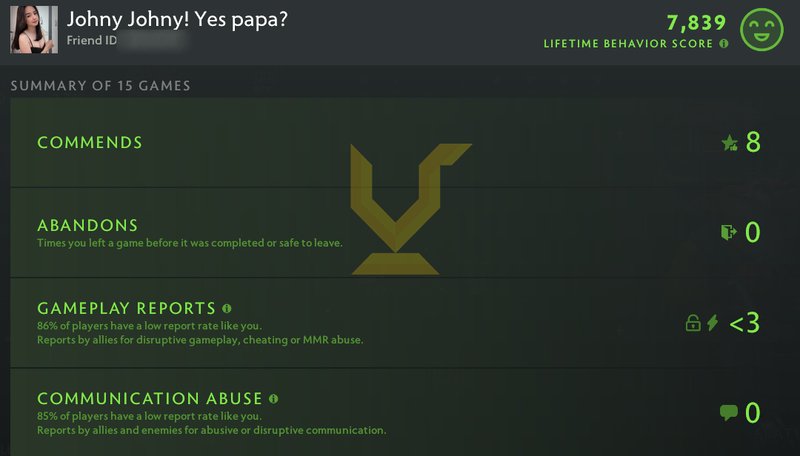
Task: Click the Lifetime Behavior Score label
Action: click(x=628, y=44)
